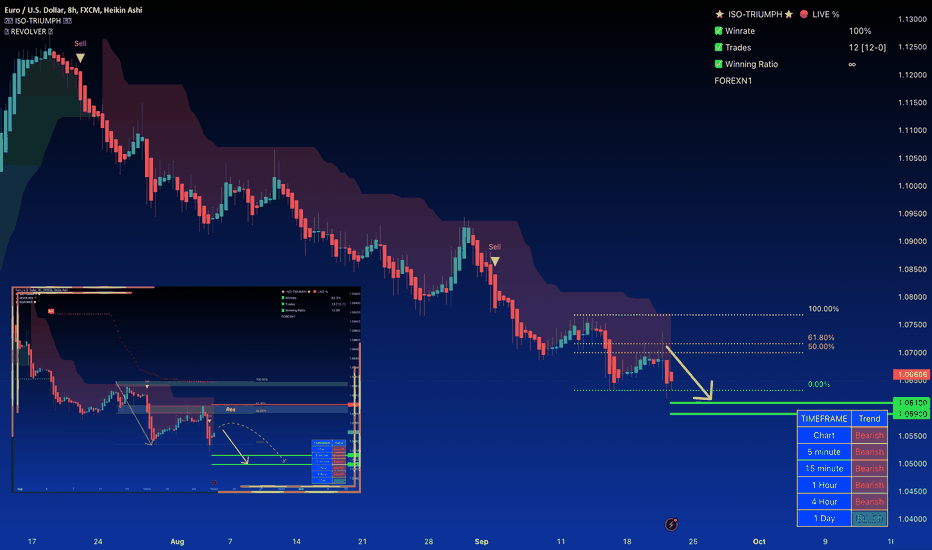Click the 1.12000 price axis label
The width and height of the screenshot is (932, 550).
tap(912, 75)
